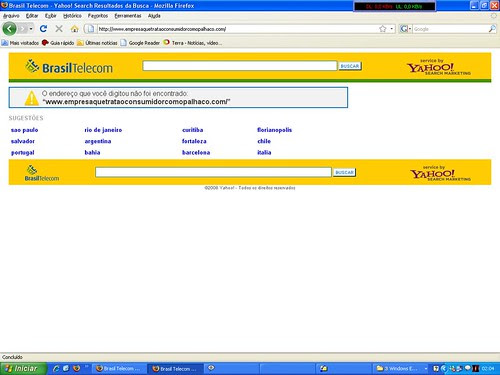The image size is (500, 375).
Task: Open the Ferramentas menu
Action: coord(128,16)
